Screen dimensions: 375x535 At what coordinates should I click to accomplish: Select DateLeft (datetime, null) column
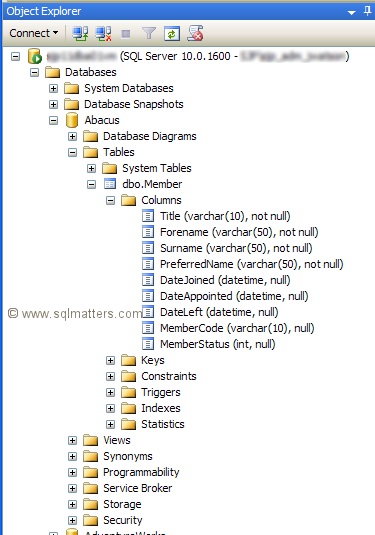click(x=219, y=313)
